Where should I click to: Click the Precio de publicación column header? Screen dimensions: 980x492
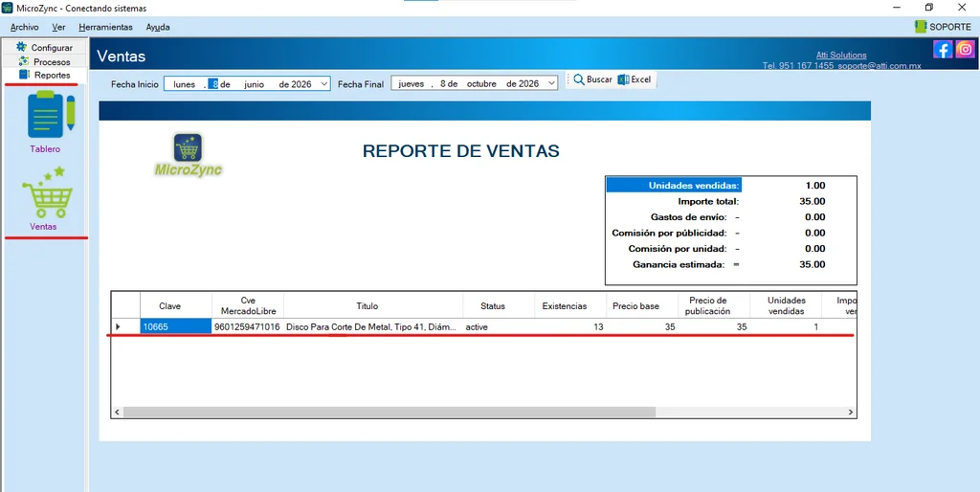[714, 306]
